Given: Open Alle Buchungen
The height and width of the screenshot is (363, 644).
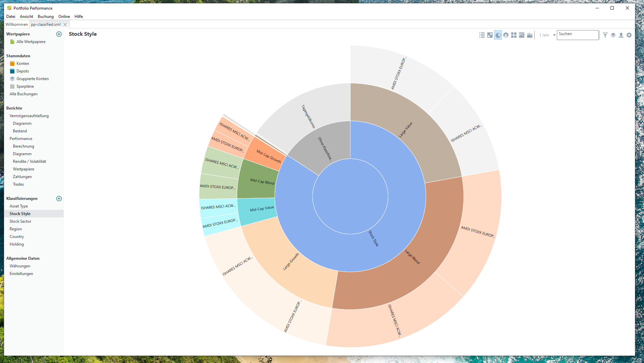Looking at the screenshot, I should click(x=24, y=94).
